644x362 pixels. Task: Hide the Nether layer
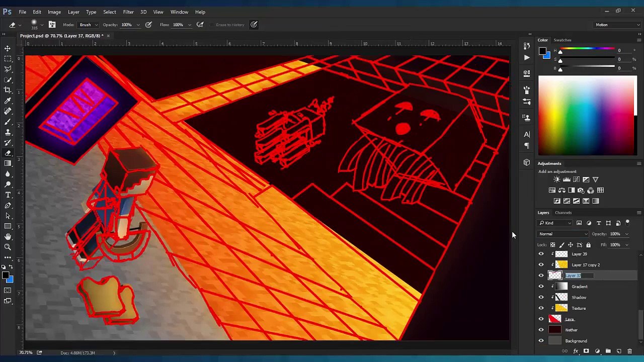[x=541, y=330]
